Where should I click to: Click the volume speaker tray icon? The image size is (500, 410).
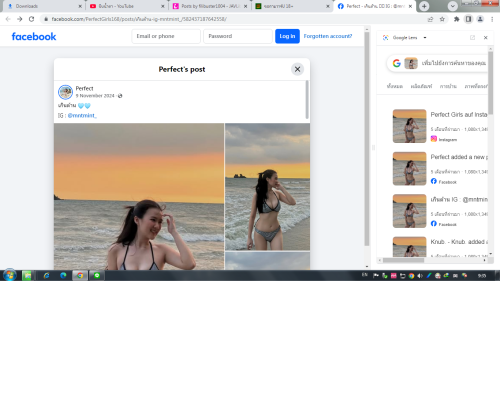click(420, 275)
